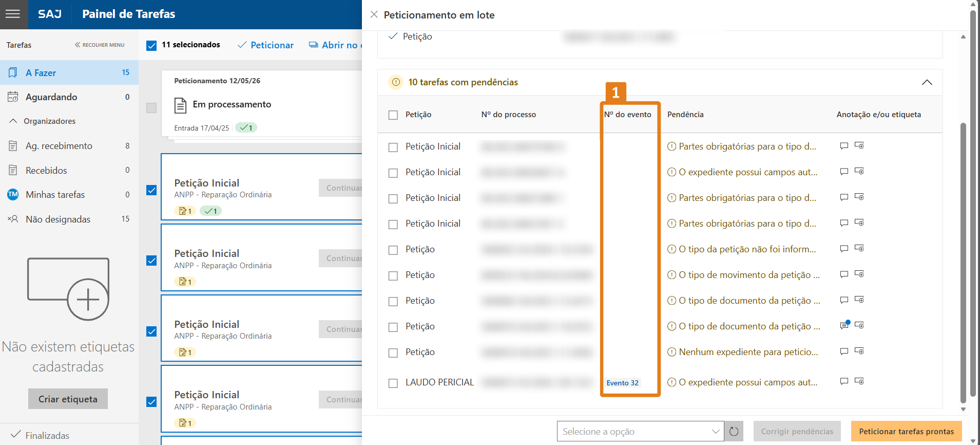This screenshot has height=445, width=980.
Task: Click the add-label illustration icon in sidebar
Action: (x=68, y=289)
